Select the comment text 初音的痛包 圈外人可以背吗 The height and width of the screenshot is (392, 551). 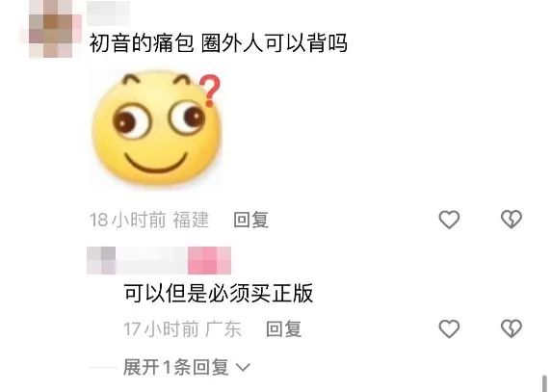[219, 43]
